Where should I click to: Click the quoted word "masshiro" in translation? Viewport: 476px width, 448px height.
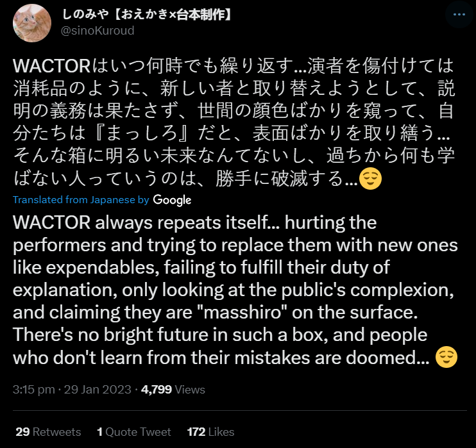[x=242, y=312]
